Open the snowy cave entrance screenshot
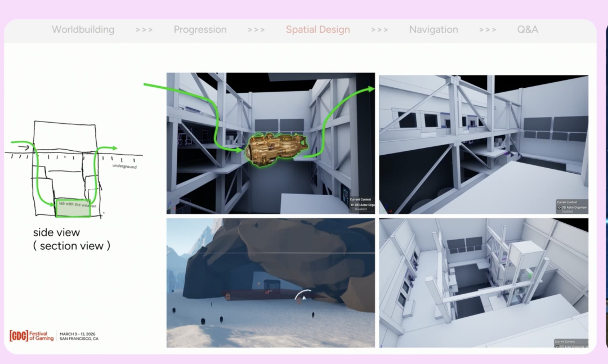The width and height of the screenshot is (608, 364). click(271, 282)
